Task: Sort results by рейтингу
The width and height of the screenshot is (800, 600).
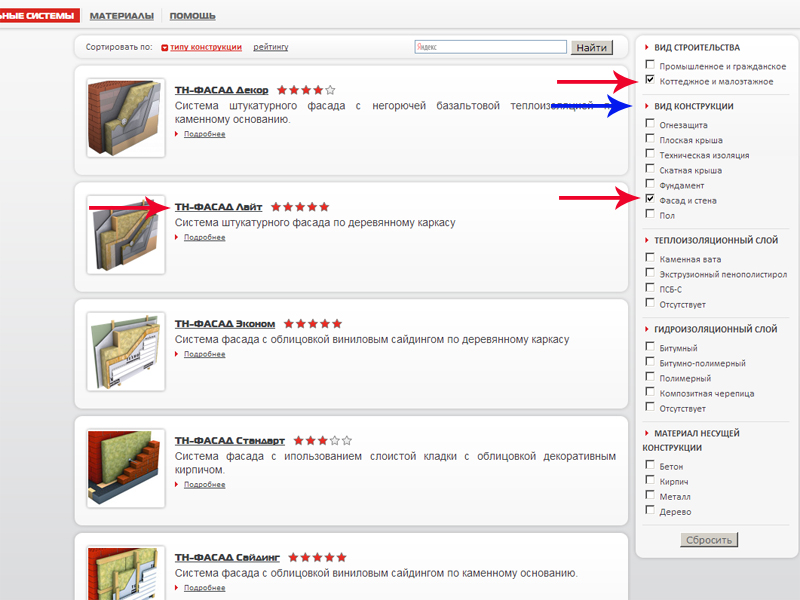Action: (270, 47)
